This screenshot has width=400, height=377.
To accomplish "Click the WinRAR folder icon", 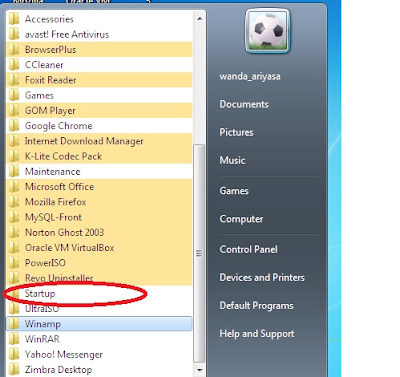I will [14, 339].
